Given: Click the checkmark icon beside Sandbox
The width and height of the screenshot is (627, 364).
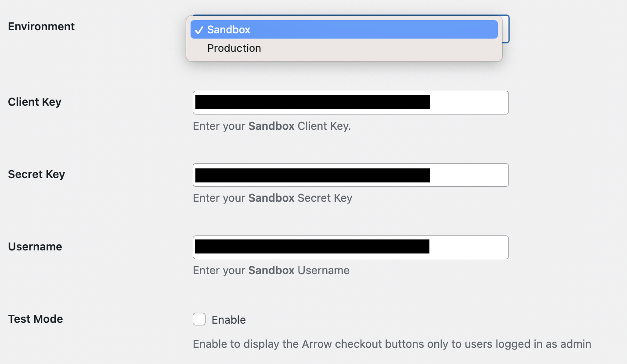Looking at the screenshot, I should [199, 30].
